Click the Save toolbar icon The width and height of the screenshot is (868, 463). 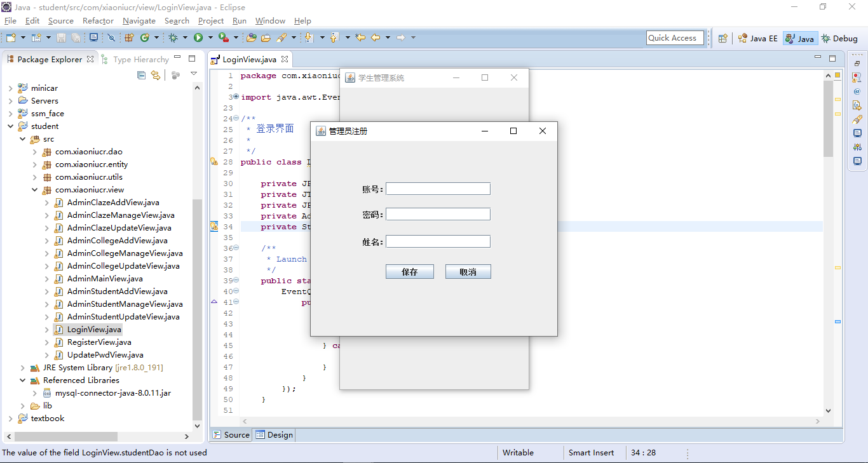[61, 38]
